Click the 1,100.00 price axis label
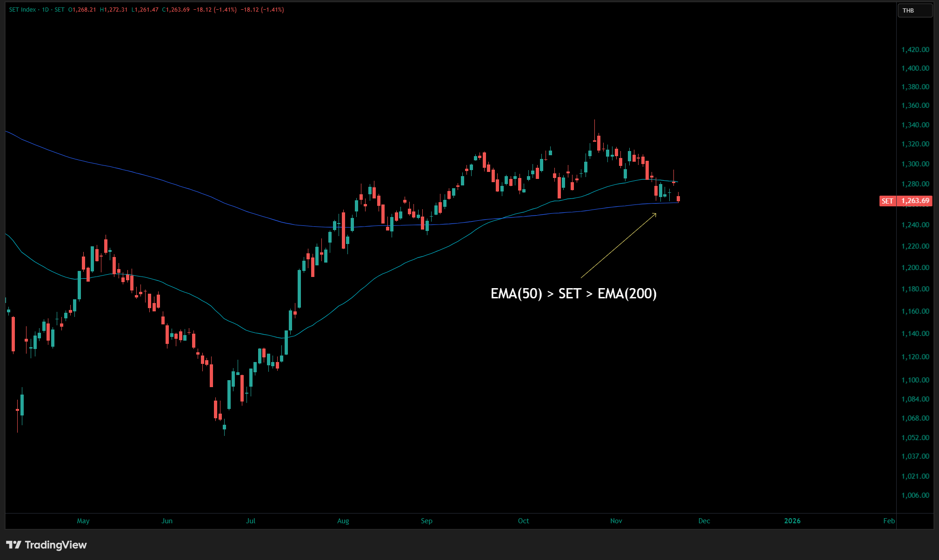939x560 pixels. tap(915, 380)
